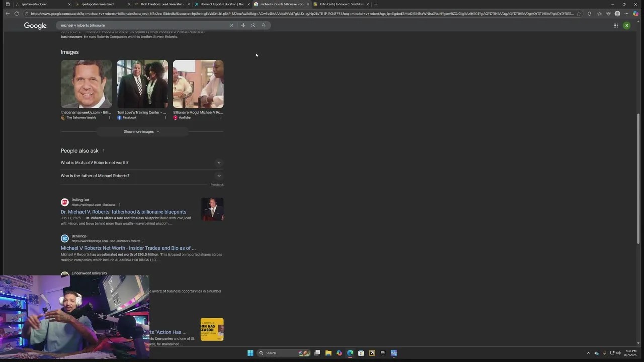This screenshot has width=644, height=362.
Task: Open yellow 'Season' result thumbnail
Action: point(212,329)
